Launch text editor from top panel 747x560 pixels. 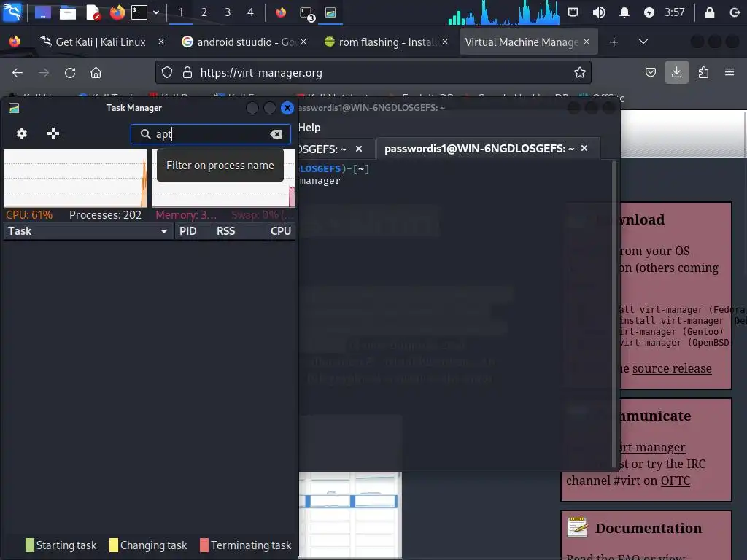click(93, 12)
